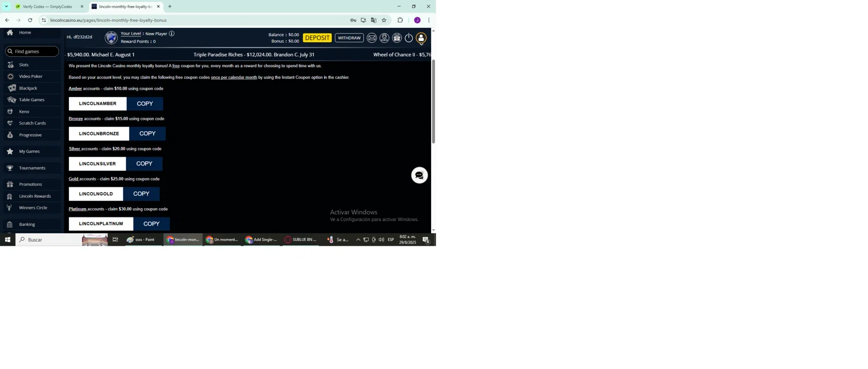This screenshot has height=369, width=868.
Task: Open the customer support agent icon
Action: coord(384,38)
